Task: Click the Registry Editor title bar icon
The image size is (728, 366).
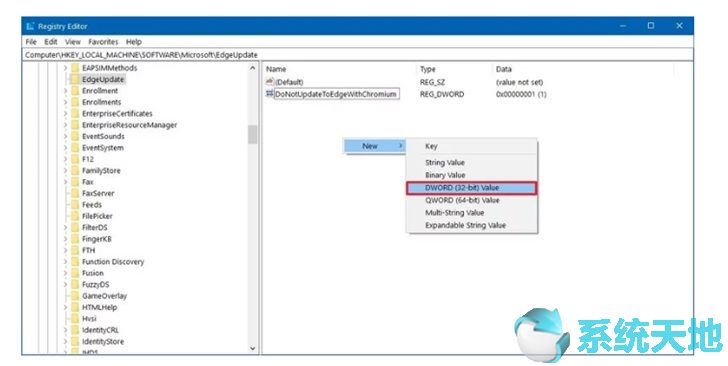Action: pyautogui.click(x=30, y=26)
